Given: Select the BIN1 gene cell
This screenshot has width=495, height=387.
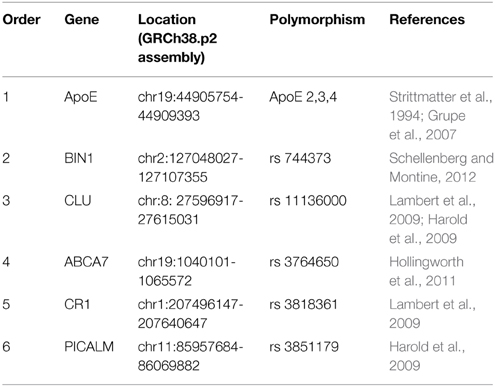Looking at the screenshot, I should pyautogui.click(x=78, y=158).
